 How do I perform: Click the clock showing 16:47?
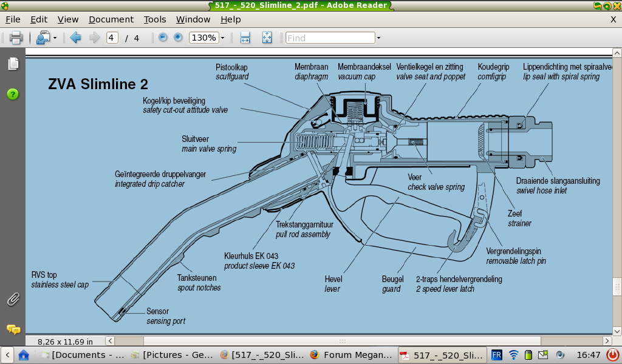click(x=588, y=355)
